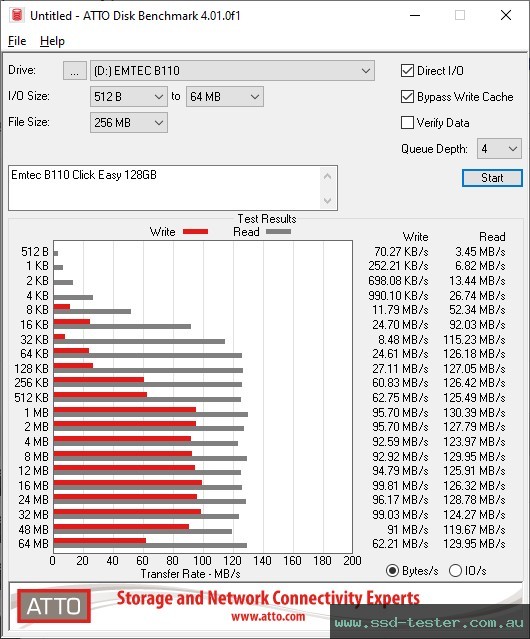Click the www.atto.com link in banner
530x639 pixels.
click(268, 616)
